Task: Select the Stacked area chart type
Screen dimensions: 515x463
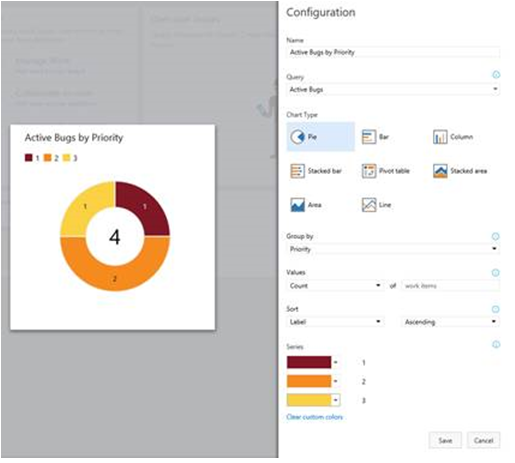Action: click(x=460, y=171)
